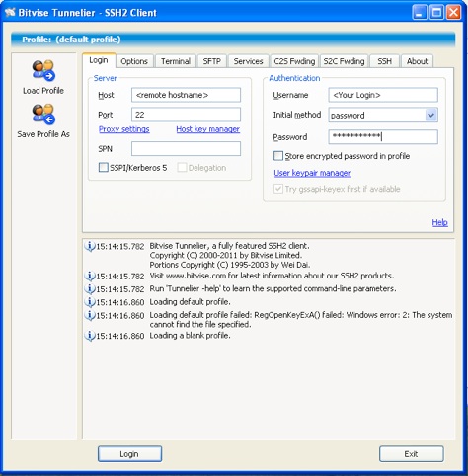468x476 pixels.
Task: Click log line 'Visit www.bitvise.com for latest information'
Action: [272, 276]
